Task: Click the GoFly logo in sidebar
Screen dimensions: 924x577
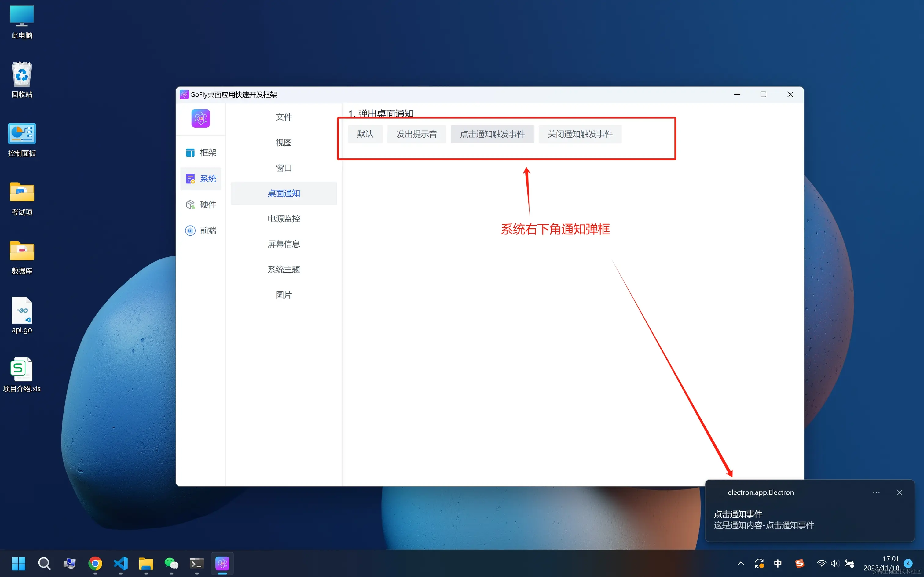Action: pyautogui.click(x=200, y=118)
